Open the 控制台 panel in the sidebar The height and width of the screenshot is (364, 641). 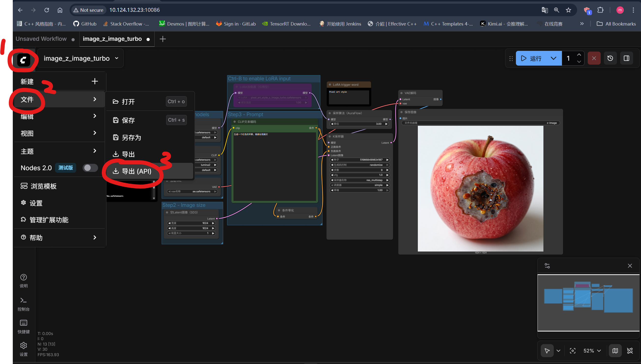(23, 304)
